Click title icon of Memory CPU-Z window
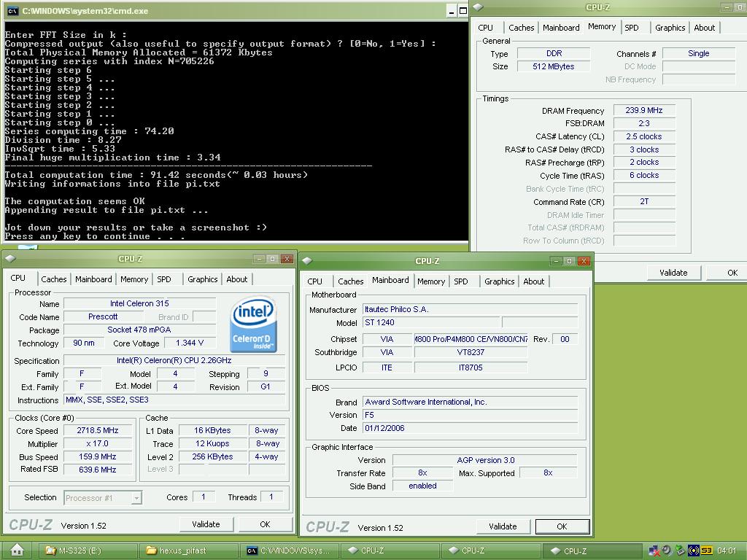Image resolution: width=747 pixels, height=560 pixels. tap(478, 7)
